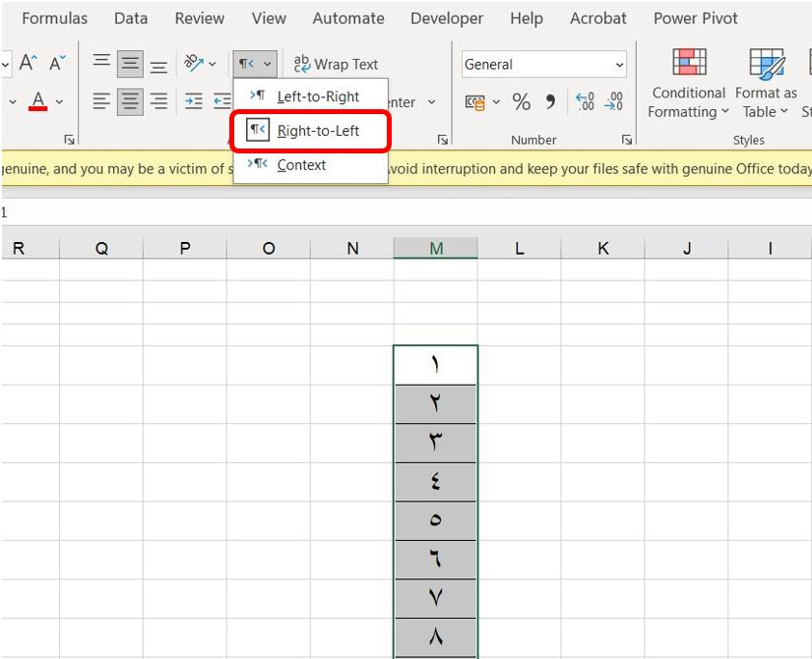This screenshot has width=812, height=659.
Task: Select column R header
Action: (x=31, y=248)
